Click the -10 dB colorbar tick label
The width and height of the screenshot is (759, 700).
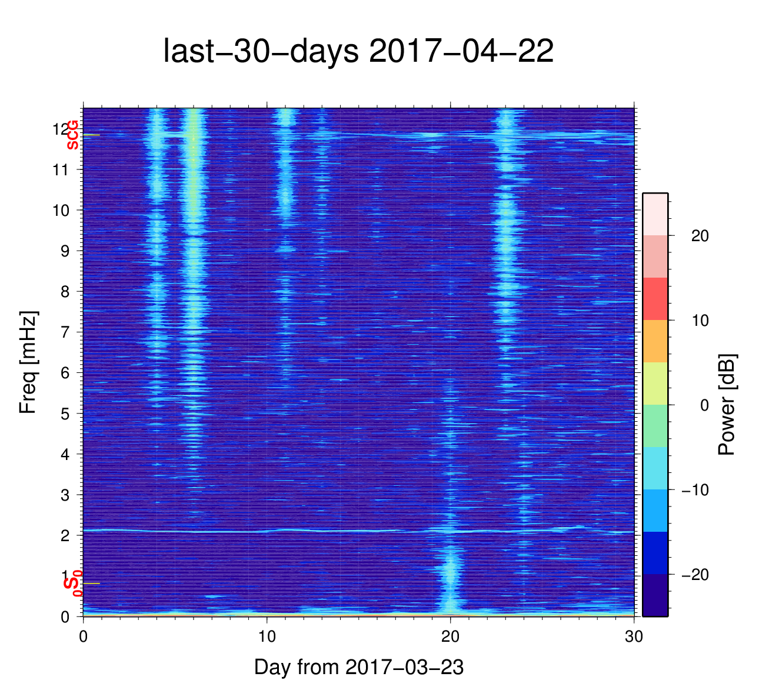click(x=695, y=490)
